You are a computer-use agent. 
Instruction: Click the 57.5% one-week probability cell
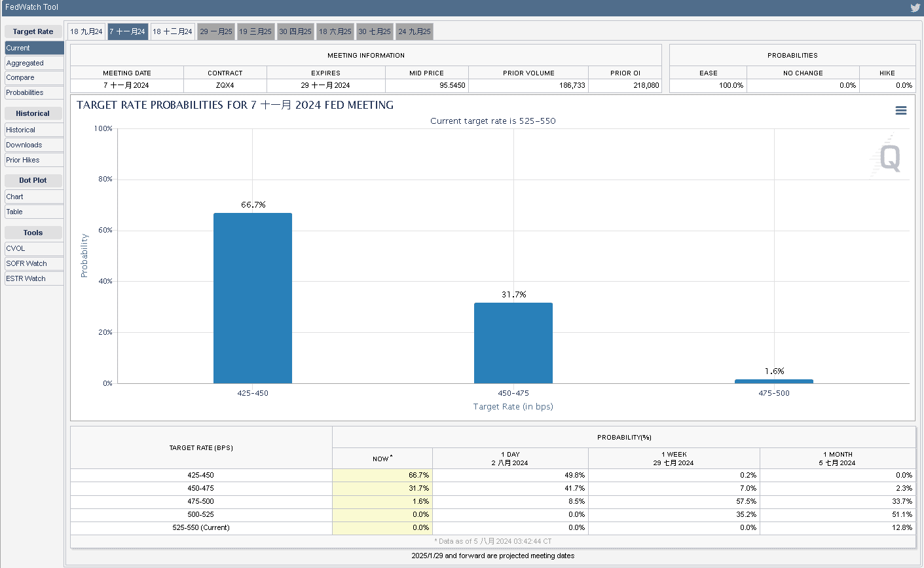point(675,501)
